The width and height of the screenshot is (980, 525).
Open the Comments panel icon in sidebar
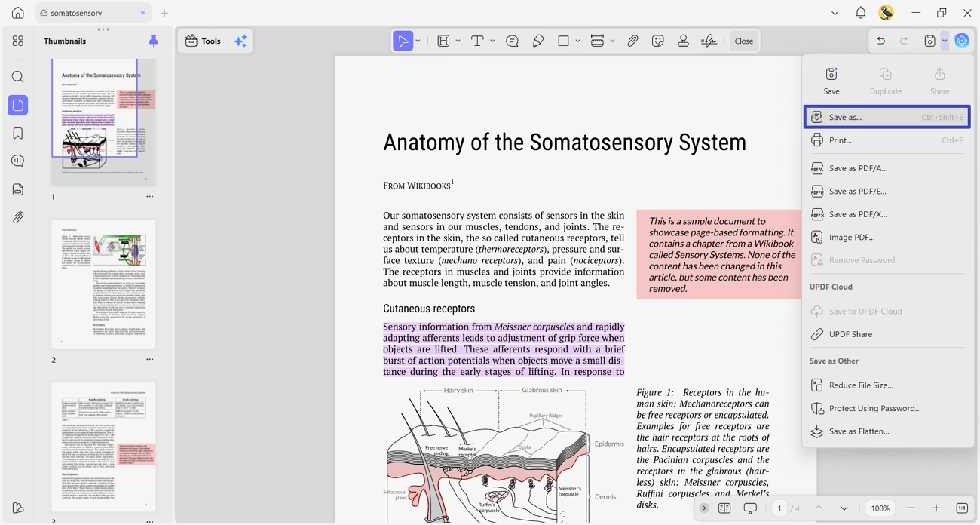(18, 161)
